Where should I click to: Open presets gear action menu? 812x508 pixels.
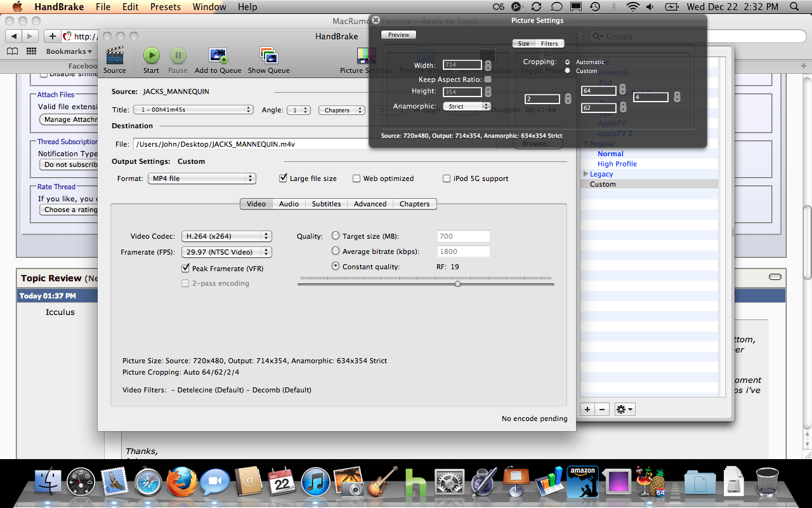coord(625,409)
